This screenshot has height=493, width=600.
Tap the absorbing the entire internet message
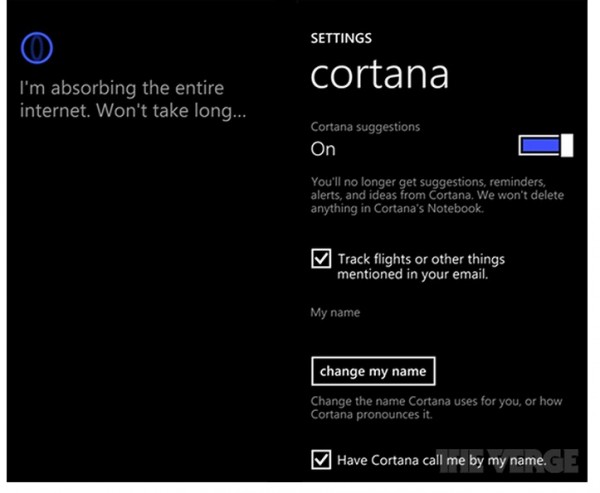[133, 100]
